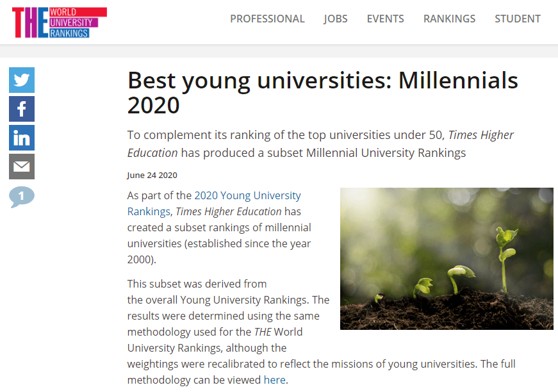
Task: Click the June 24 2020 date
Action: (152, 175)
